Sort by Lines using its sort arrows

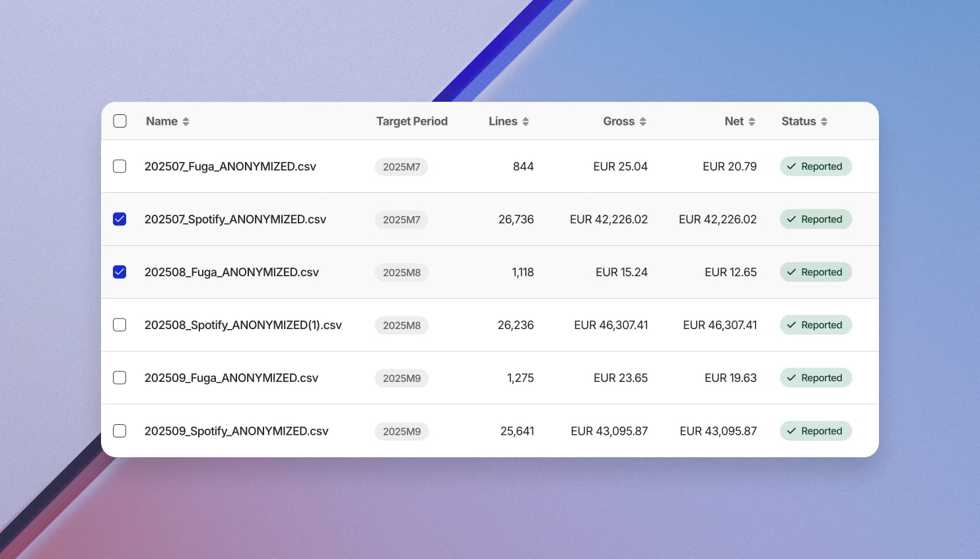click(x=526, y=122)
